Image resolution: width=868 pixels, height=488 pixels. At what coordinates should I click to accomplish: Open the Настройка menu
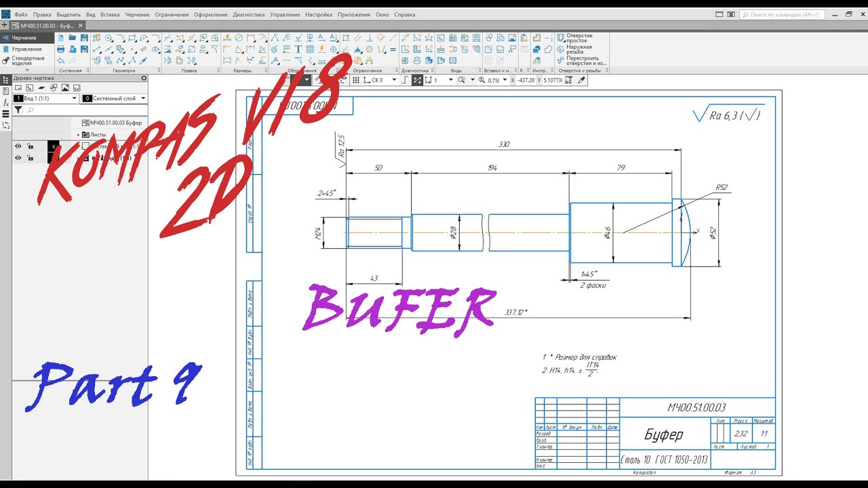pos(319,14)
